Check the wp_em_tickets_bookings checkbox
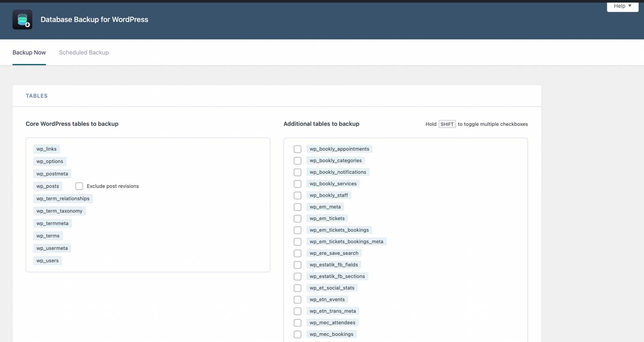 [297, 230]
